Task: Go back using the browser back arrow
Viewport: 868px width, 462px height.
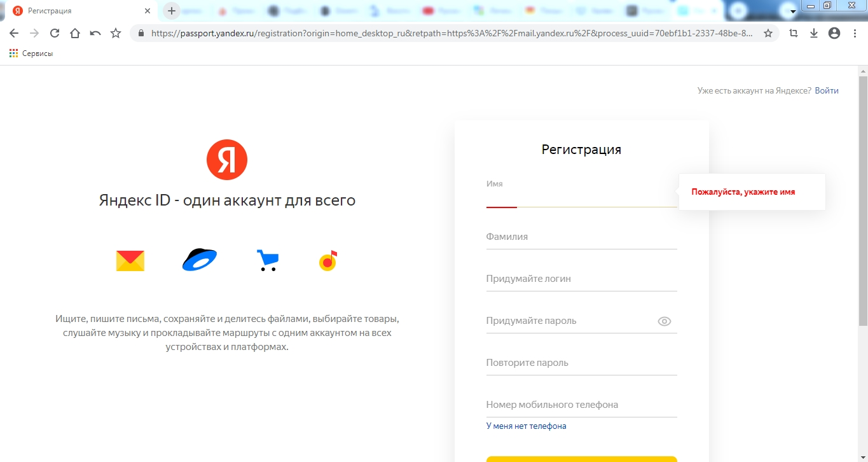Action: 14,34
